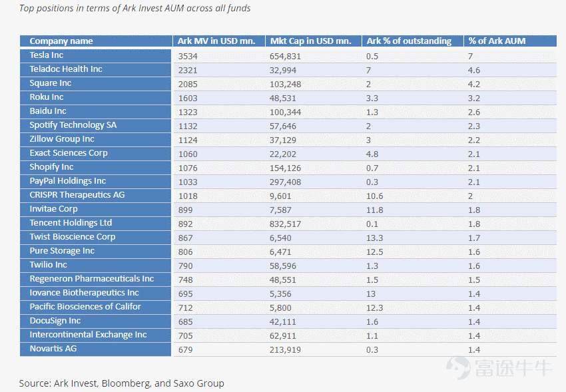Image resolution: width=566 pixels, height=392 pixels.
Task: Click Iovance's Ark MV value 695
Action: 186,294
